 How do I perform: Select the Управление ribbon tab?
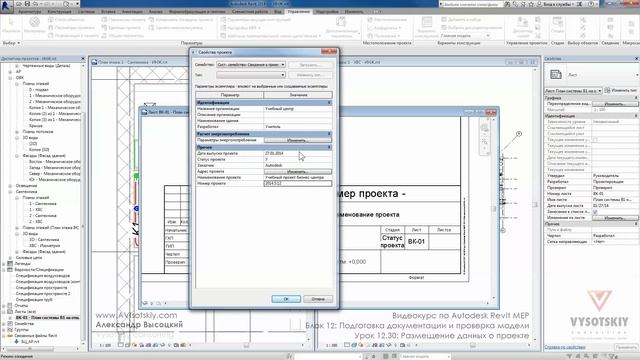pos(298,12)
